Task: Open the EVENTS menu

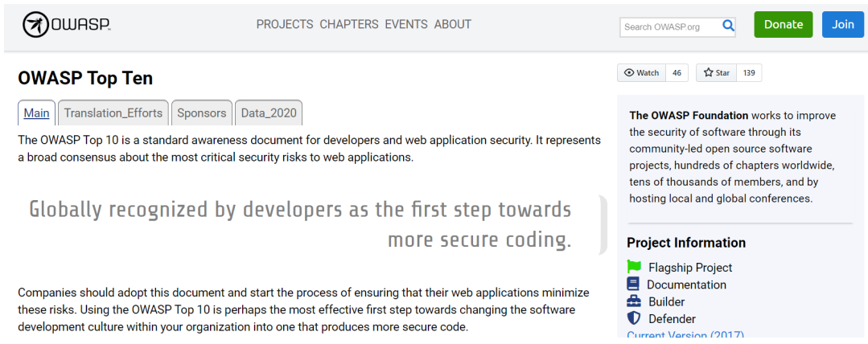Action: [x=406, y=24]
